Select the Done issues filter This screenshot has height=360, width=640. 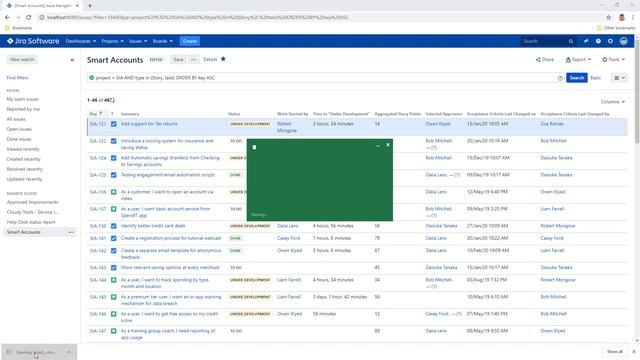pos(19,139)
